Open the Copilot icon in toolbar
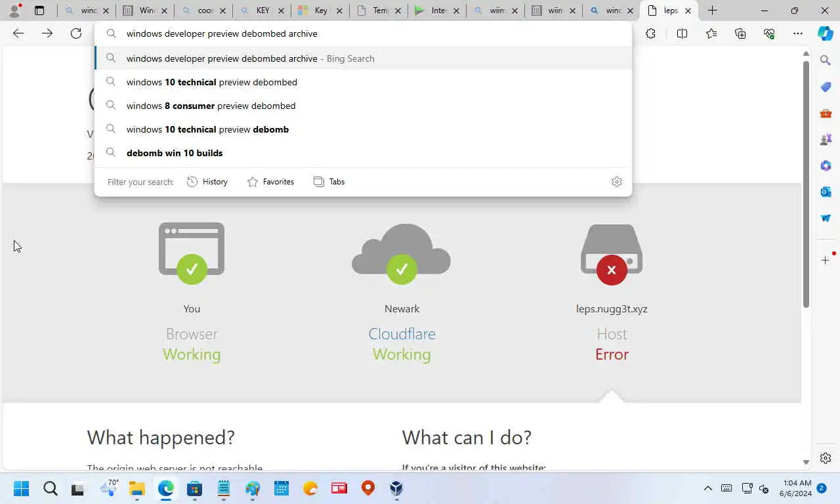 pos(826,33)
